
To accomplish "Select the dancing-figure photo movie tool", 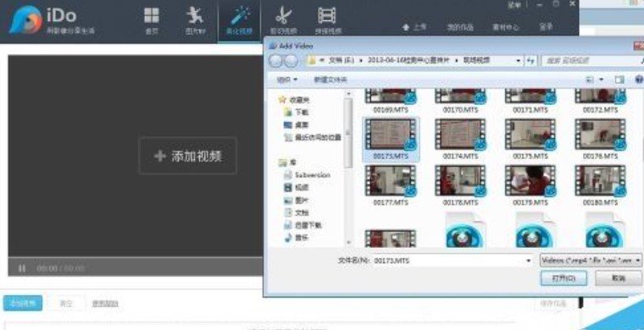I will tap(195, 20).
